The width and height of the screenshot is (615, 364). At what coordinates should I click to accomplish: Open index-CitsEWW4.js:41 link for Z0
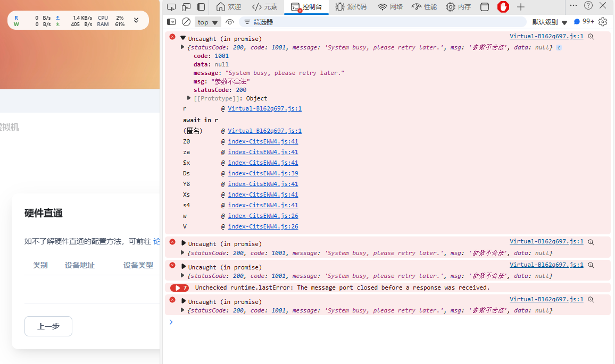click(x=263, y=141)
